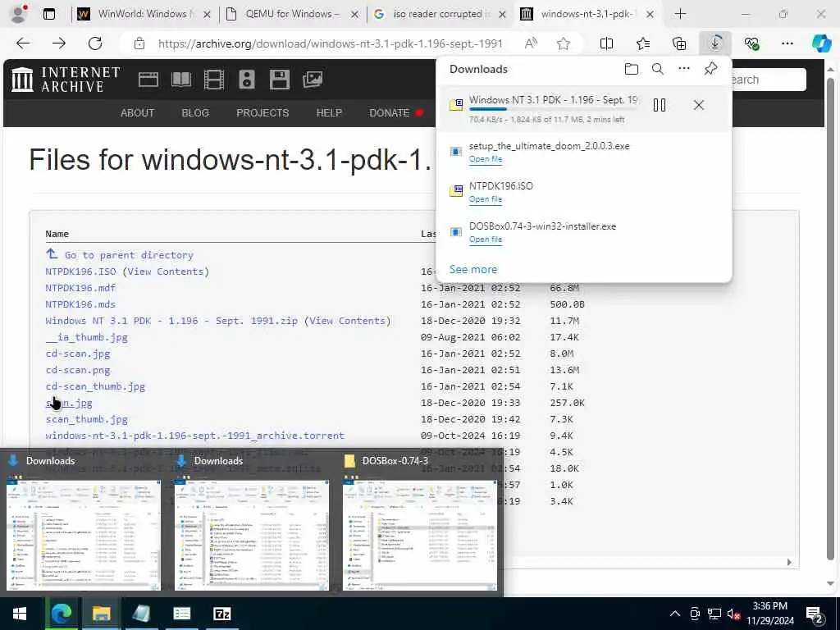This screenshot has width=840, height=630.
Task: Click See more in Downloads panel
Action: tap(473, 269)
